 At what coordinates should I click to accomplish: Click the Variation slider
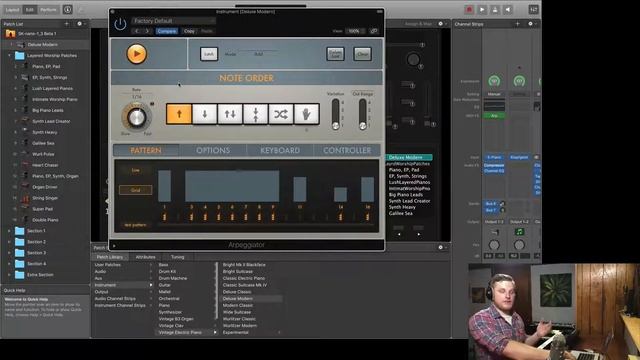[336, 114]
